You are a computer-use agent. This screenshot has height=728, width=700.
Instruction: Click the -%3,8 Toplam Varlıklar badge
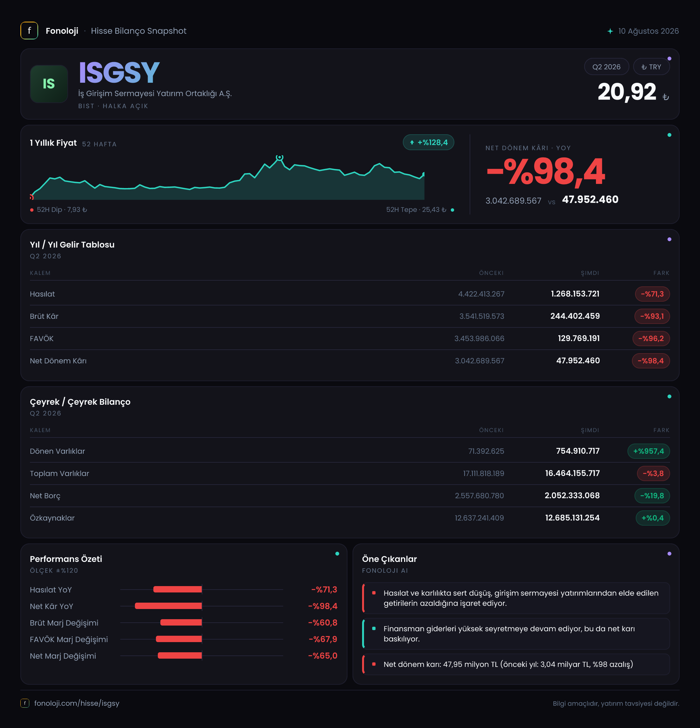click(x=653, y=473)
